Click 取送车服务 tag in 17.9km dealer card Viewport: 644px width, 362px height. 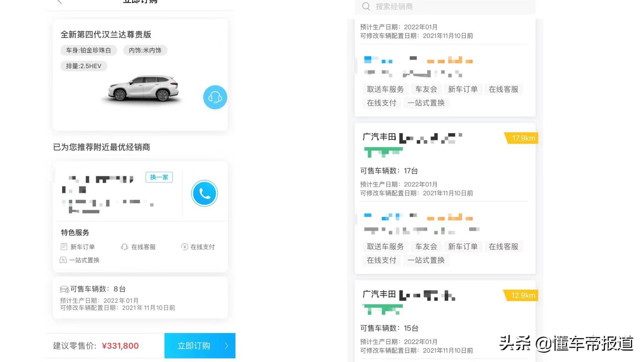[x=385, y=247]
